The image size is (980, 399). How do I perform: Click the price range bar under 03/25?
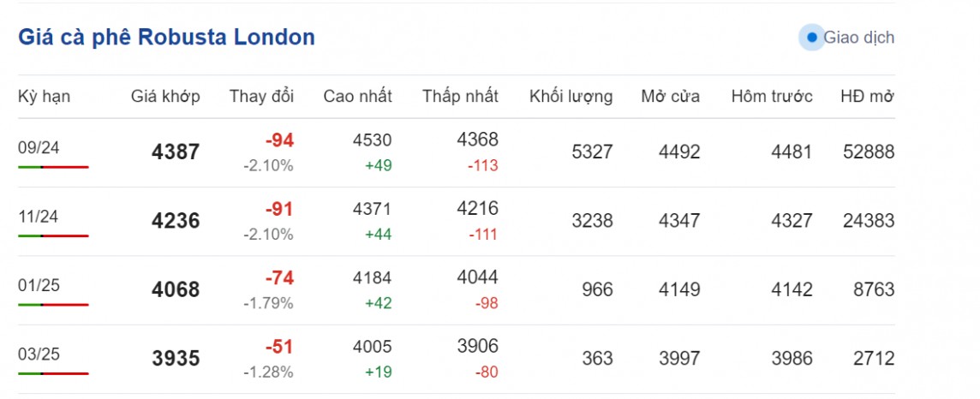[53, 373]
